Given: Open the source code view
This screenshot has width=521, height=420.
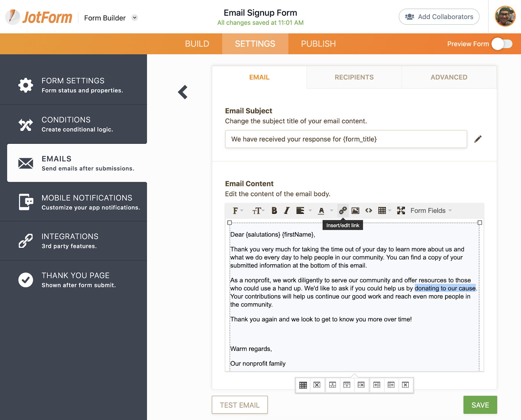Looking at the screenshot, I should (369, 210).
